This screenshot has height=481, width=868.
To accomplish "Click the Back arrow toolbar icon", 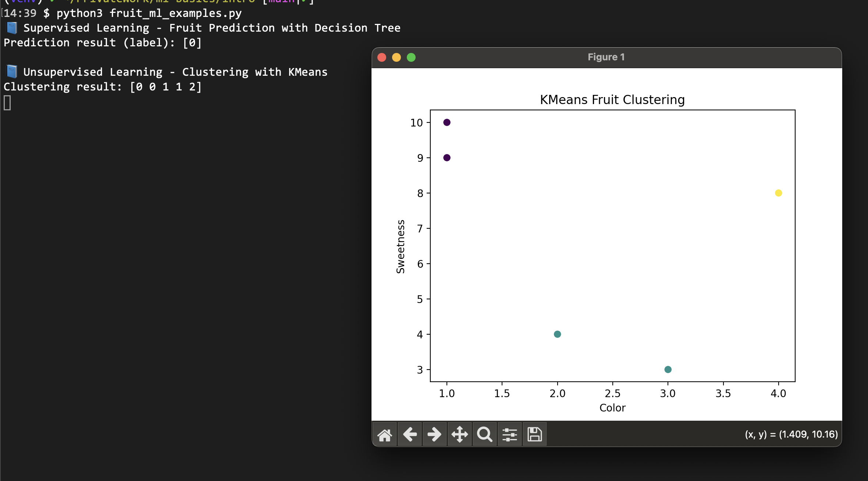I will [410, 435].
